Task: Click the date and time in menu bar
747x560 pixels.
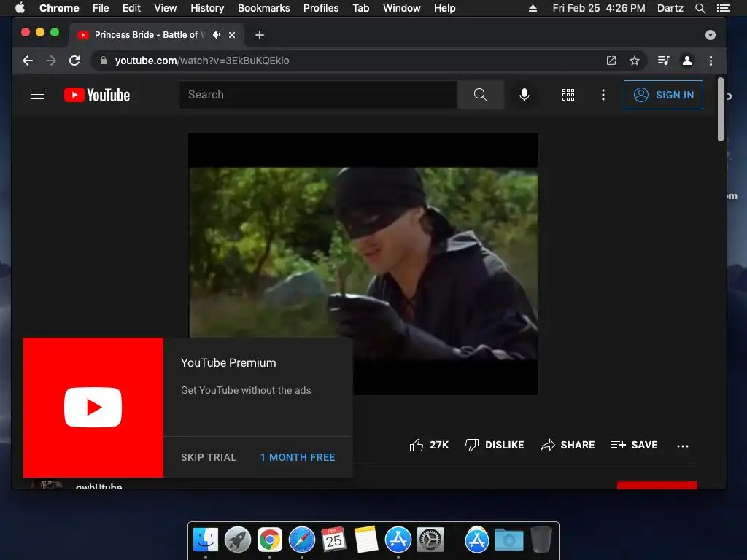Action: click(599, 8)
